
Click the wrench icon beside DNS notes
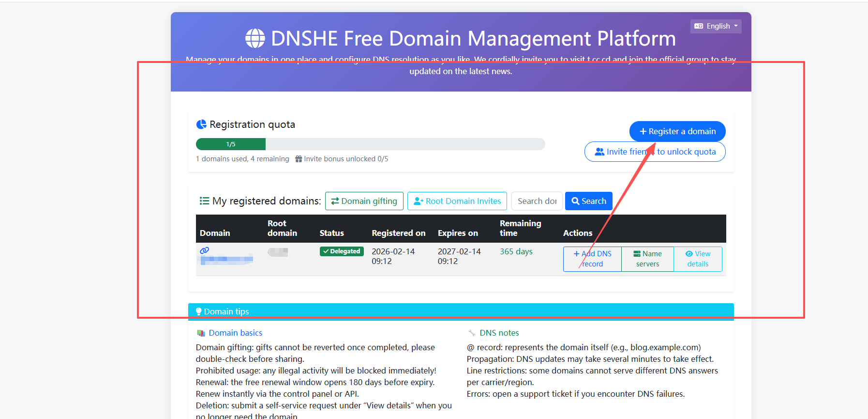[472, 333]
